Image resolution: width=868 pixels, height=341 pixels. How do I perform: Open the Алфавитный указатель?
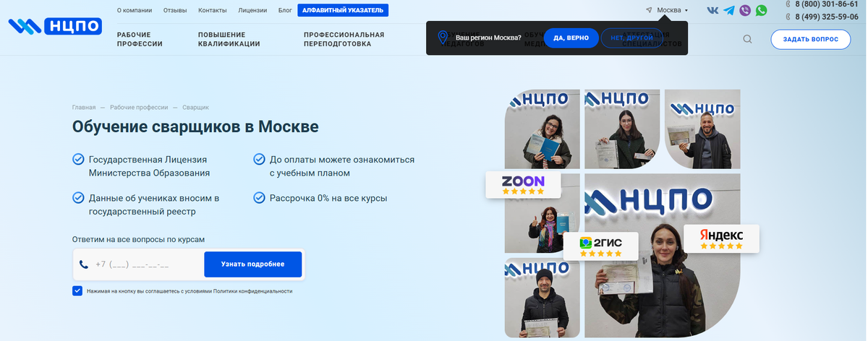343,10
